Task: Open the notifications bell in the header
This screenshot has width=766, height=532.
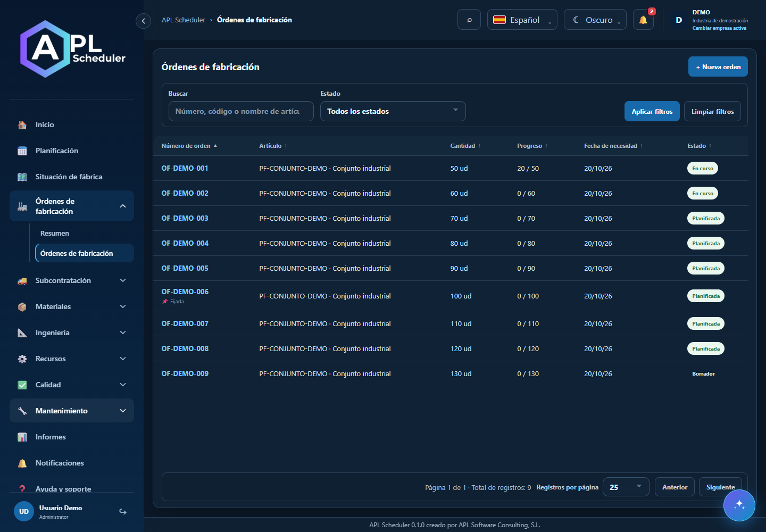Action: 643,20
